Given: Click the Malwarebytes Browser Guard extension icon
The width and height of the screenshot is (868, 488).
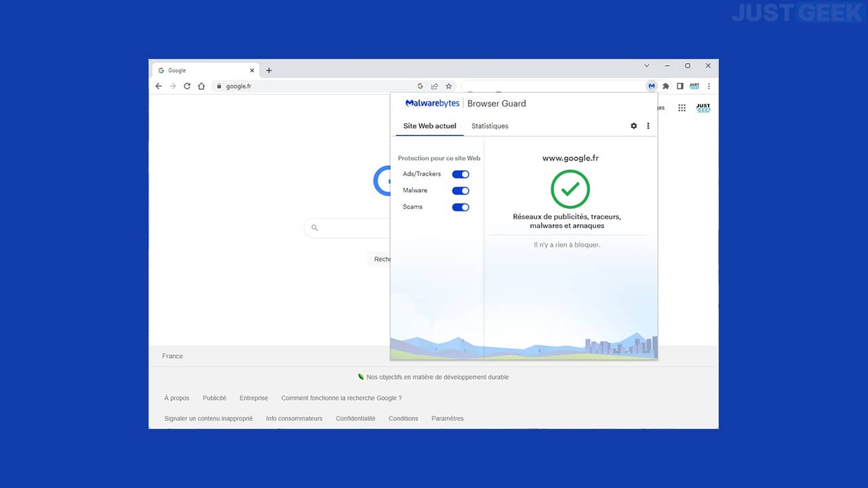Looking at the screenshot, I should 652,86.
